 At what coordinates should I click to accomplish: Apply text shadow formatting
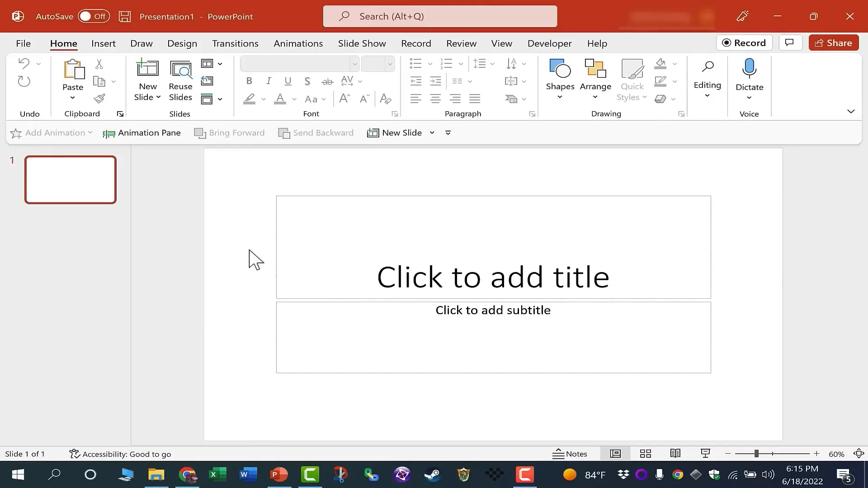click(x=307, y=81)
